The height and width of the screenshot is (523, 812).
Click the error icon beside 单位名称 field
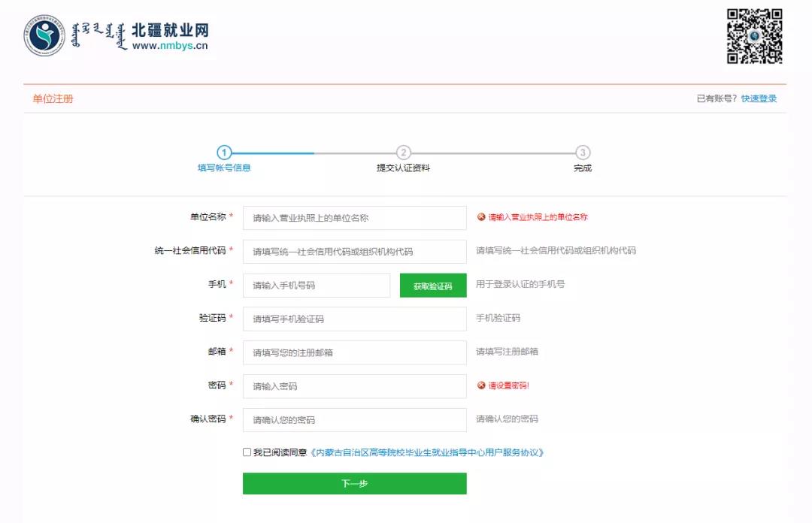(481, 217)
